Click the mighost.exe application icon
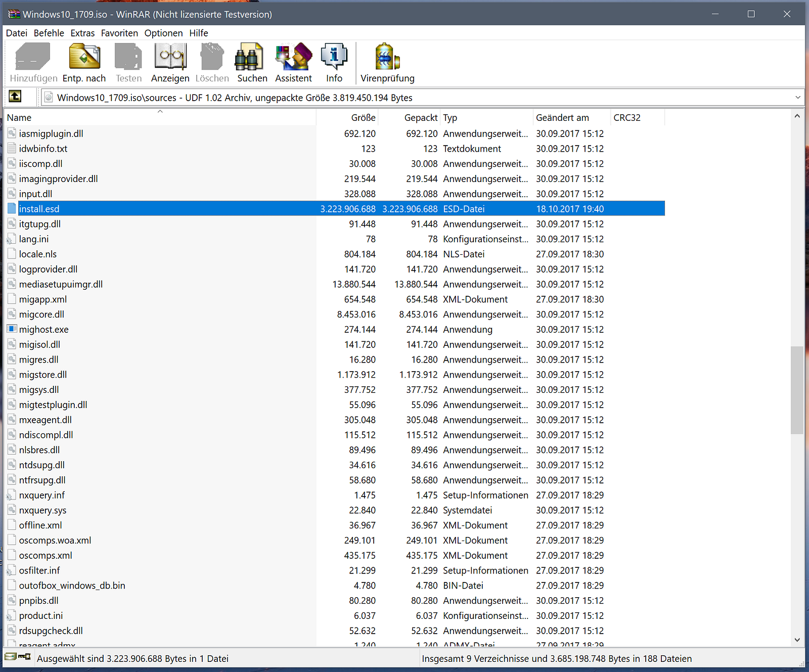 pyautogui.click(x=12, y=329)
